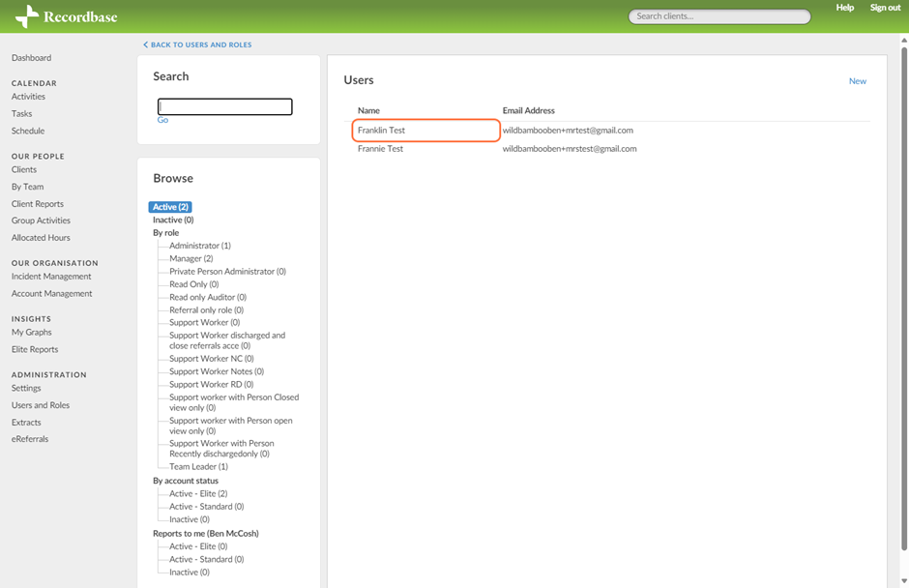
Task: Switch to the Schedule section
Action: 29,131
